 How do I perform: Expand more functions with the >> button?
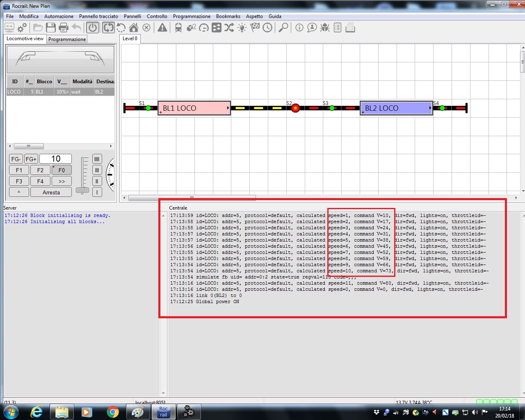click(62, 181)
